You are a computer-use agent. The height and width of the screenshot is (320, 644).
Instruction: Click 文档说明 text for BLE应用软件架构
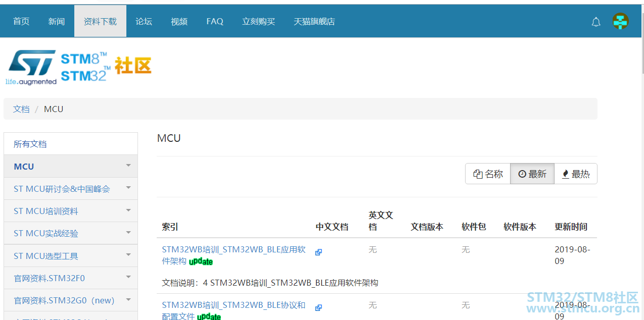[x=270, y=283]
